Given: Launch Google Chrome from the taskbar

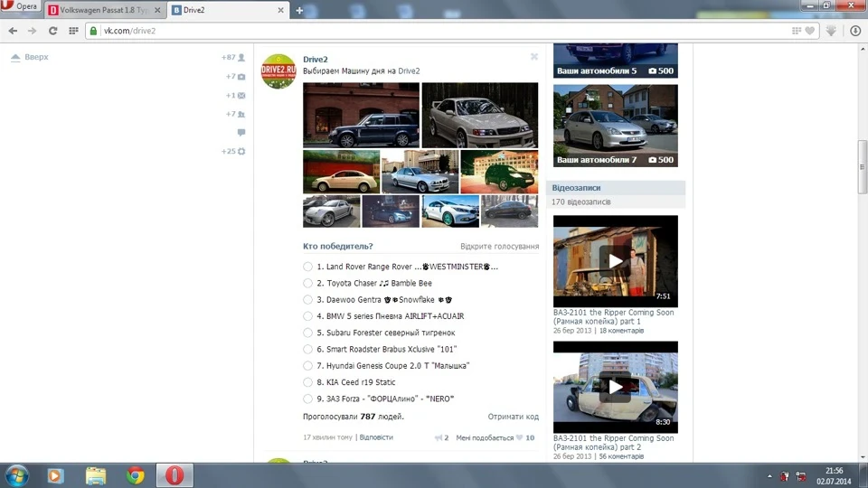Looking at the screenshot, I should coord(135,476).
